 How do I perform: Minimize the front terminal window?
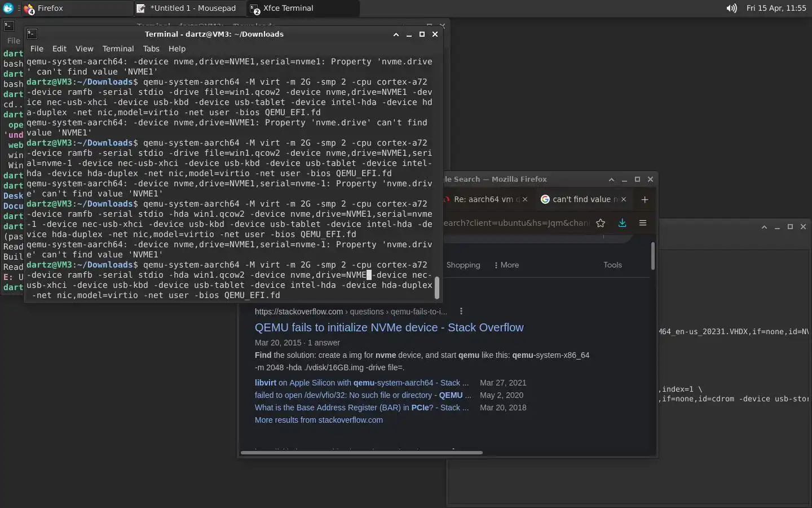[409, 34]
